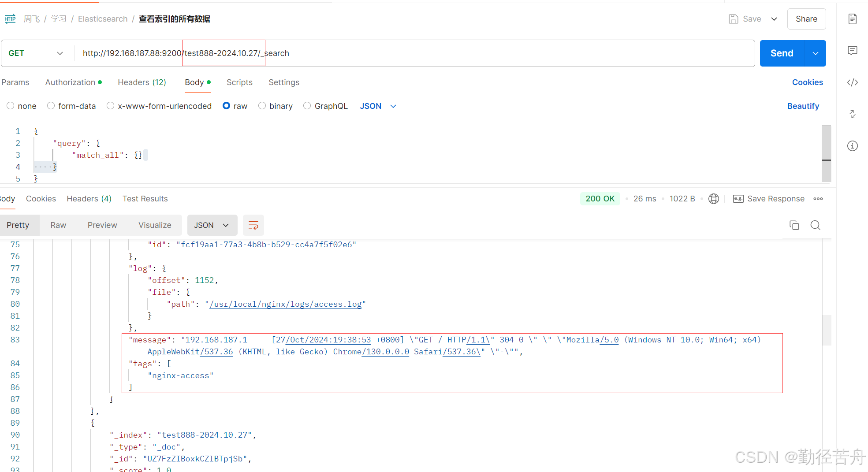The height and width of the screenshot is (472, 868).
Task: Select x-www-form-urlencoded radio option
Action: [111, 106]
